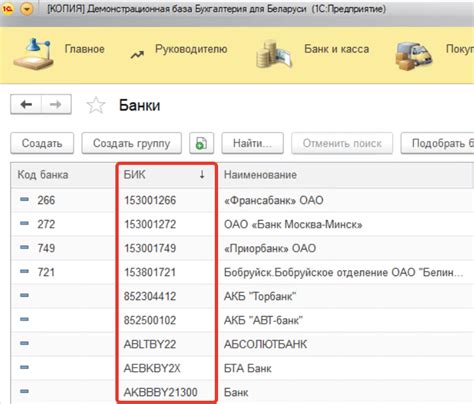Go forward with the right arrow button
Screen dimensions: 474x404
[56, 105]
